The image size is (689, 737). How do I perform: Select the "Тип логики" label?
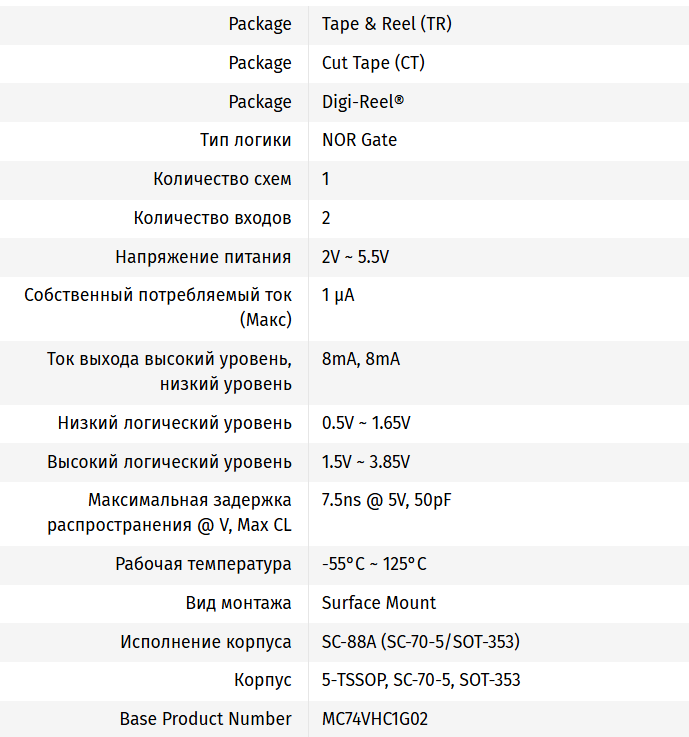tap(246, 140)
